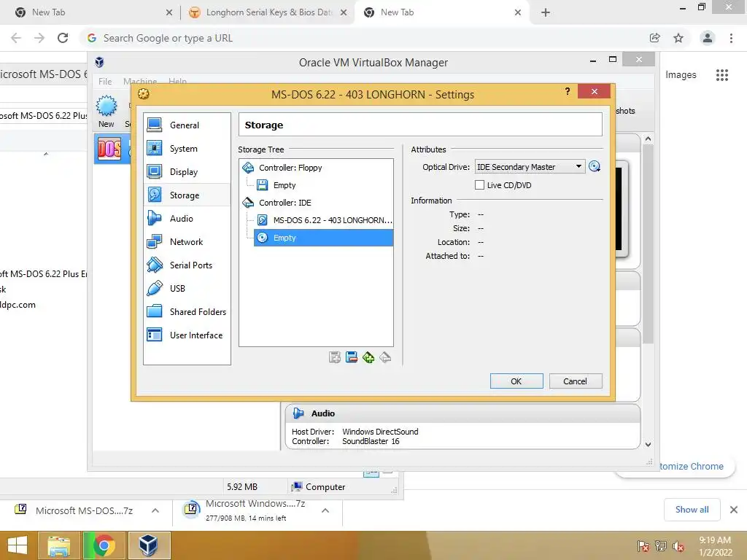The image size is (747, 560).
Task: Click OK to save the settings
Action: pyautogui.click(x=516, y=381)
